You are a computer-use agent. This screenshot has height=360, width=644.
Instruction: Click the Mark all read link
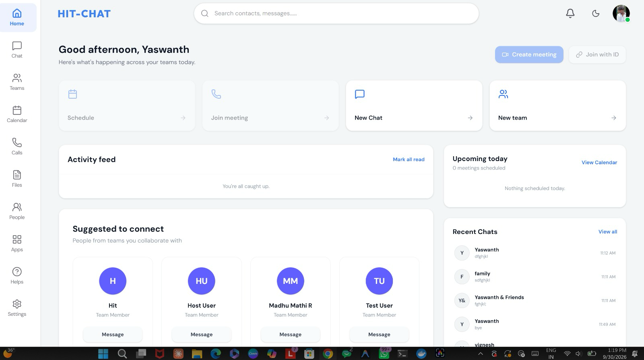click(x=409, y=159)
